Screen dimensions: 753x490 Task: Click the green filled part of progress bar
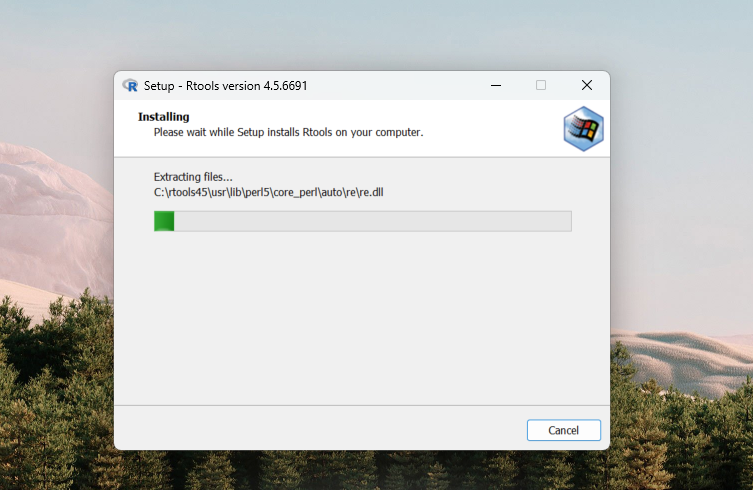[164, 221]
